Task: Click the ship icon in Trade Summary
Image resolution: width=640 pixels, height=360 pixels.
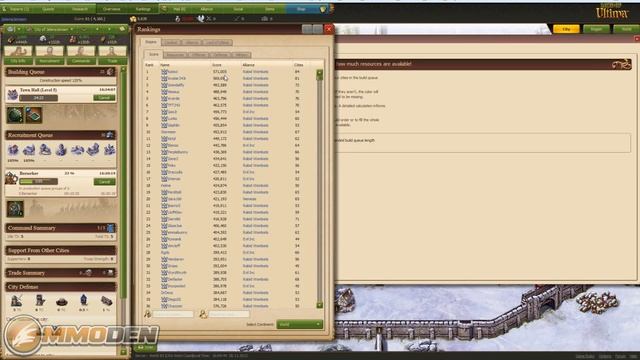Action: point(110,273)
